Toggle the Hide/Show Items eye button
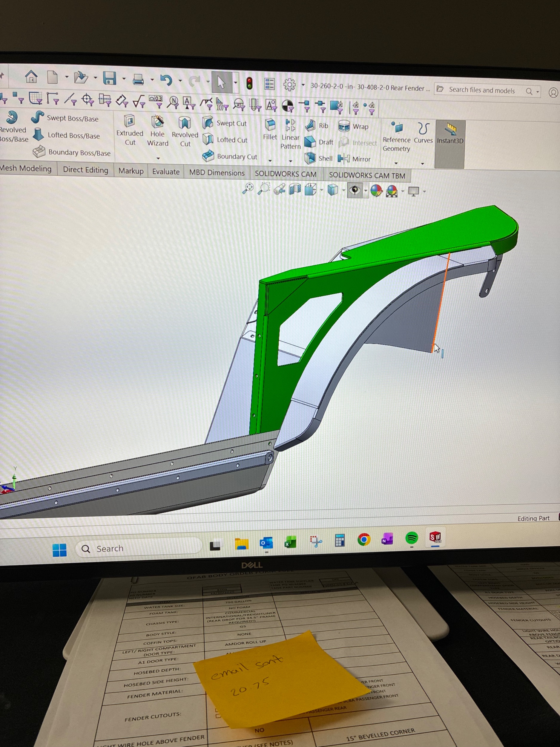Viewport: 560px width, 747px height. pyautogui.click(x=355, y=190)
